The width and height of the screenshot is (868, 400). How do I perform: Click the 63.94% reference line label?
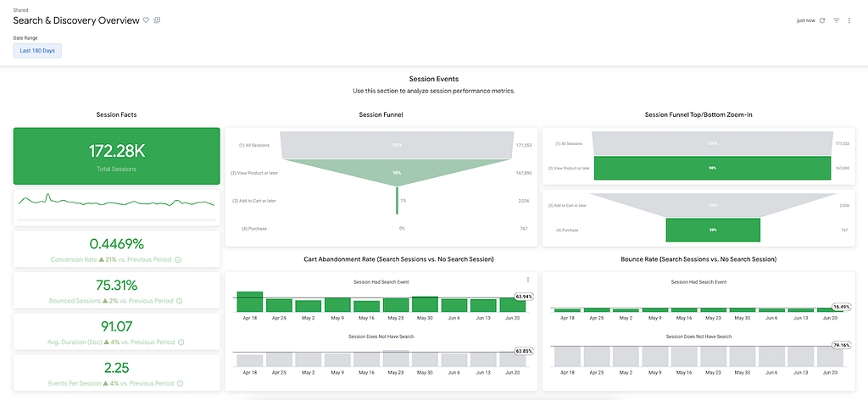tap(523, 297)
